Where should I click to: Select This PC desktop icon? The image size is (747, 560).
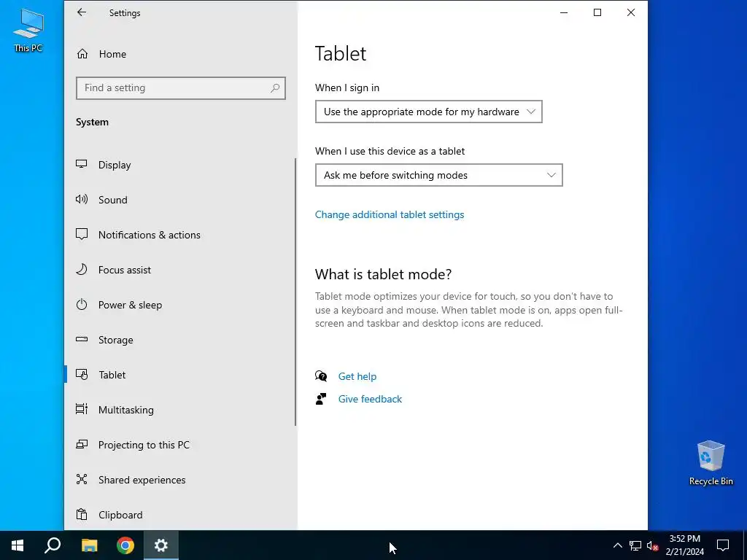[x=28, y=30]
